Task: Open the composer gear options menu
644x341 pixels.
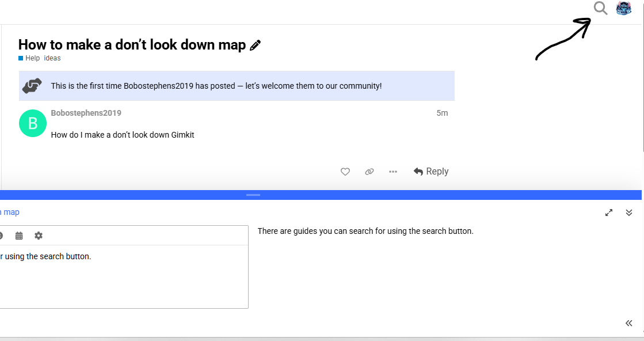Action: (39, 236)
